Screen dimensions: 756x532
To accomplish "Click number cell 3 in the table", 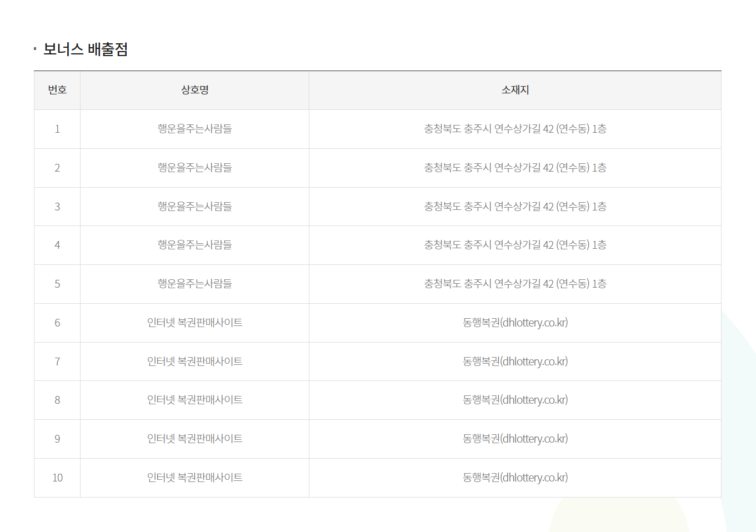I will pos(57,207).
